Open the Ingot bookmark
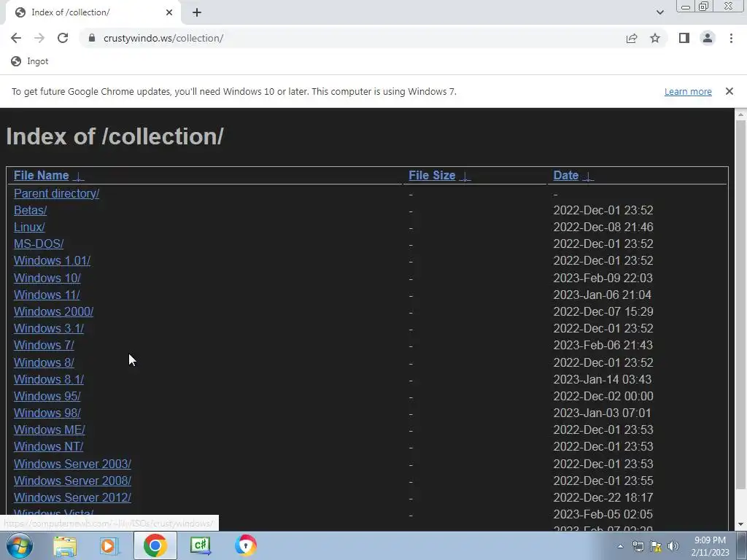Image resolution: width=747 pixels, height=560 pixels. pyautogui.click(x=29, y=61)
